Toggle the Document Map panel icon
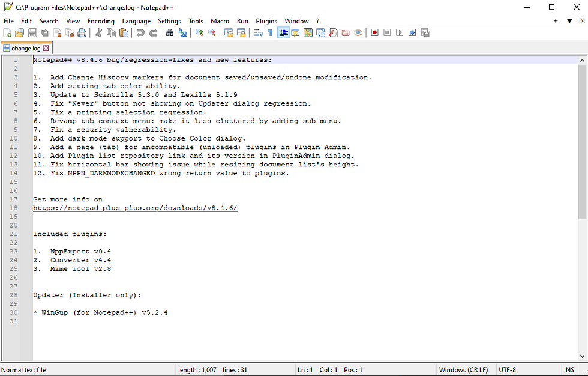This screenshot has width=588, height=376. click(308, 33)
